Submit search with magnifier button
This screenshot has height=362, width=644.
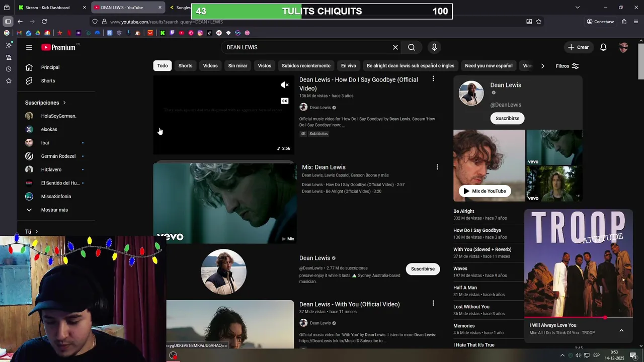412,47
